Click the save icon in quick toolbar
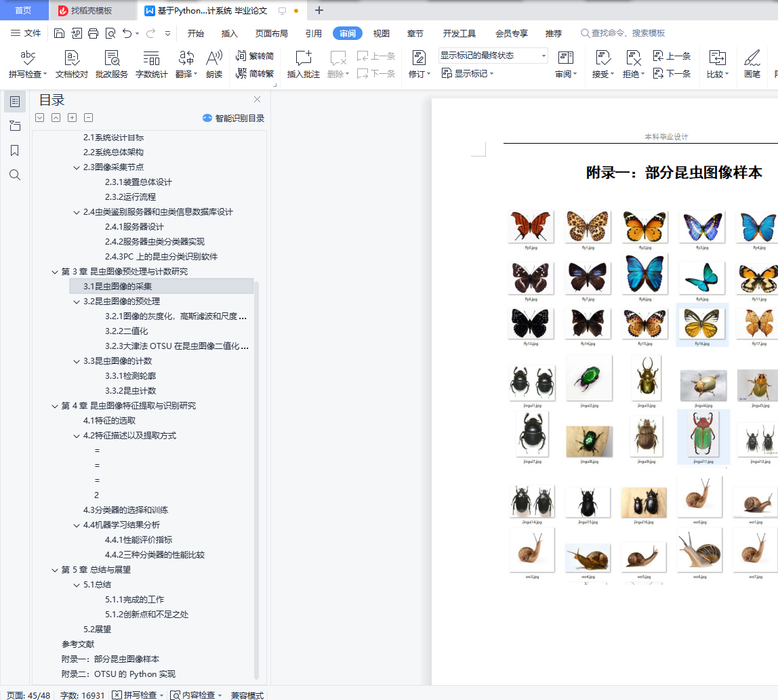This screenshot has height=700, width=778. point(59,33)
